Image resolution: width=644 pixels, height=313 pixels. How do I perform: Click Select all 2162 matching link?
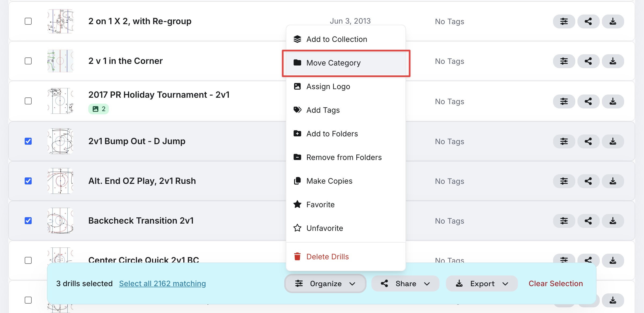[x=162, y=283]
